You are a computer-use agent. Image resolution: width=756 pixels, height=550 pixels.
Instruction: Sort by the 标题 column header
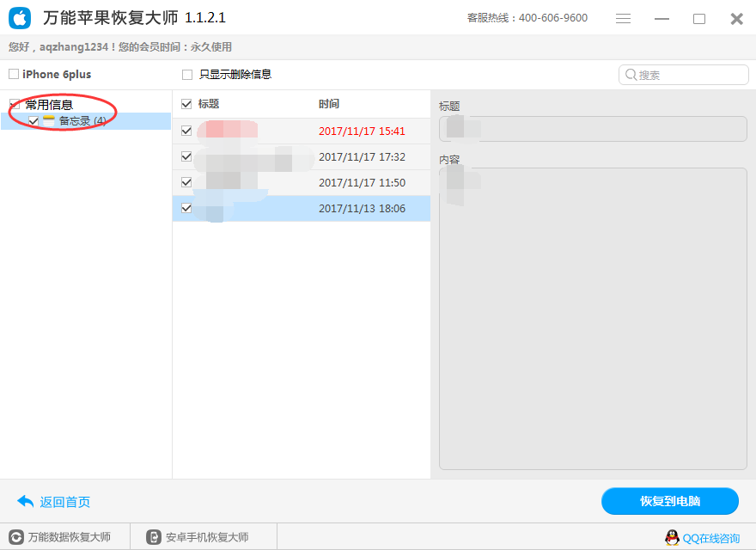pyautogui.click(x=209, y=104)
